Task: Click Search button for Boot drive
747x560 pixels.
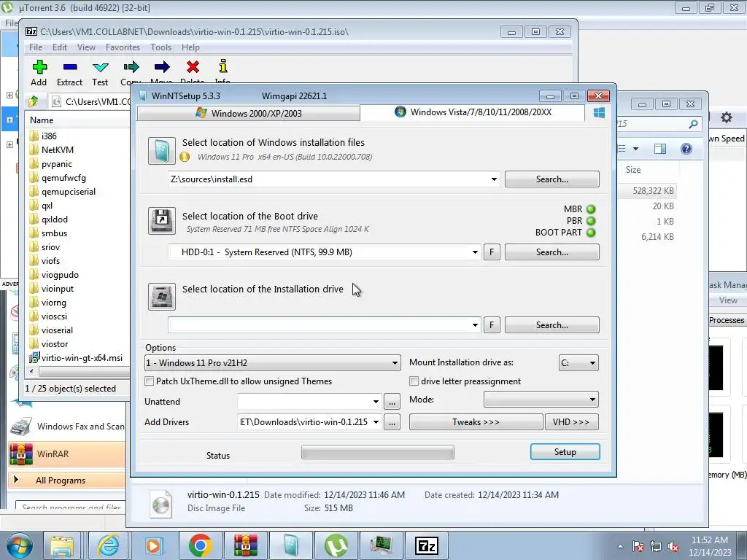Action: coord(552,252)
